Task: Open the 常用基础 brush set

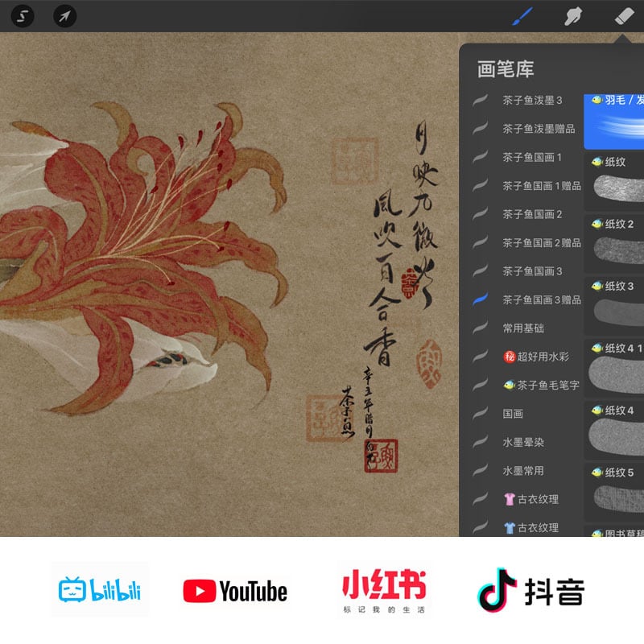Action: point(523,328)
